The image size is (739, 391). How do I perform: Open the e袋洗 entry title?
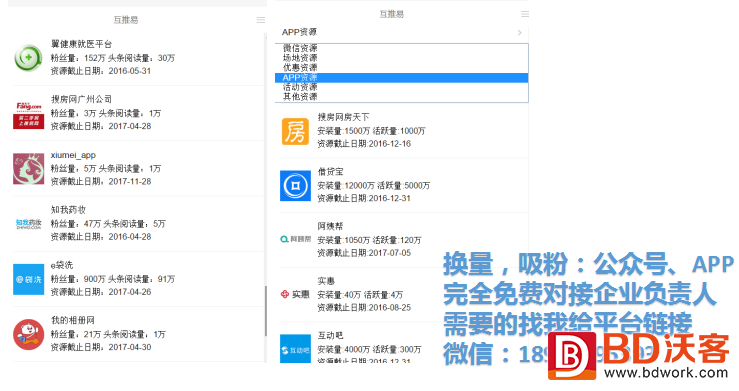coord(62,265)
